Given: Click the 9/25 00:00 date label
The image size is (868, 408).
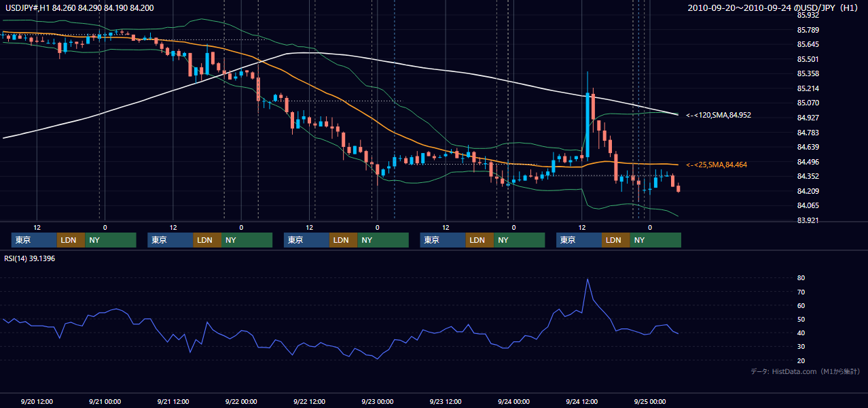Looking at the screenshot, I should 649,401.
